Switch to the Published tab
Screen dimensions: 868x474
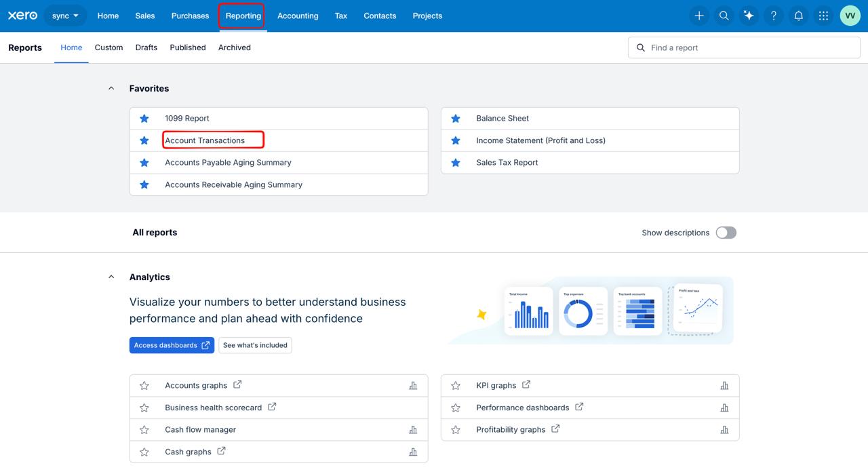pyautogui.click(x=188, y=47)
